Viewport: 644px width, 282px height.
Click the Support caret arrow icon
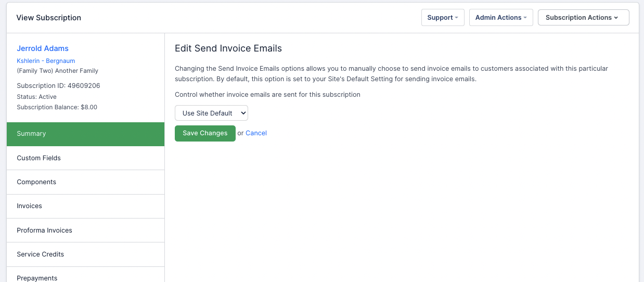456,18
